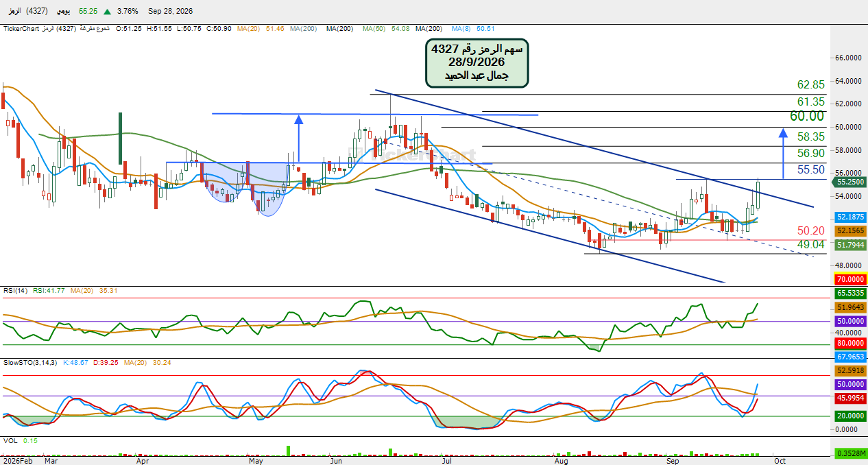The image size is (868, 465).
Task: Select the 4327 title annotation box
Action: (477, 62)
